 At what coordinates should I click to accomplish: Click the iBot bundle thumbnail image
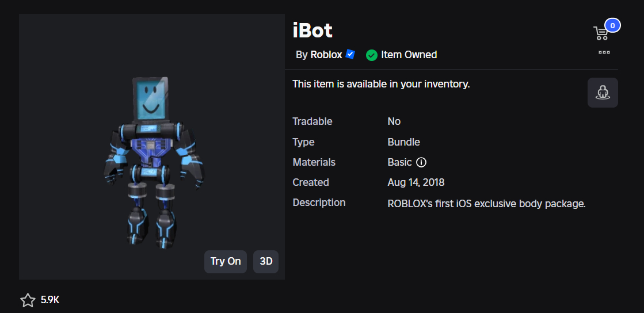[x=152, y=147]
